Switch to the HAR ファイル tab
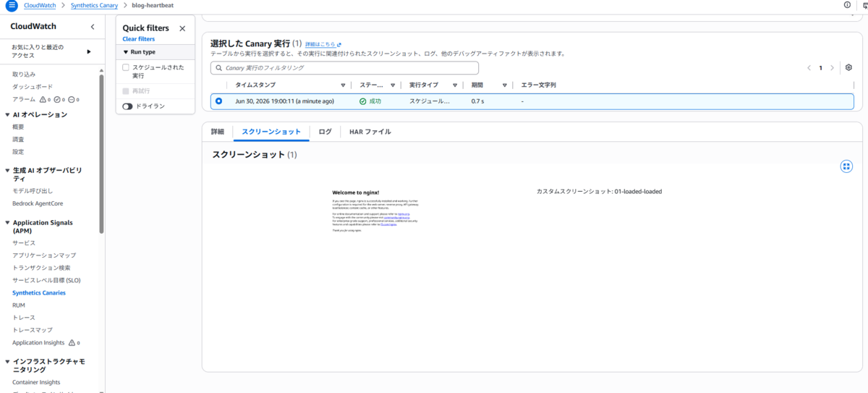 coord(370,132)
